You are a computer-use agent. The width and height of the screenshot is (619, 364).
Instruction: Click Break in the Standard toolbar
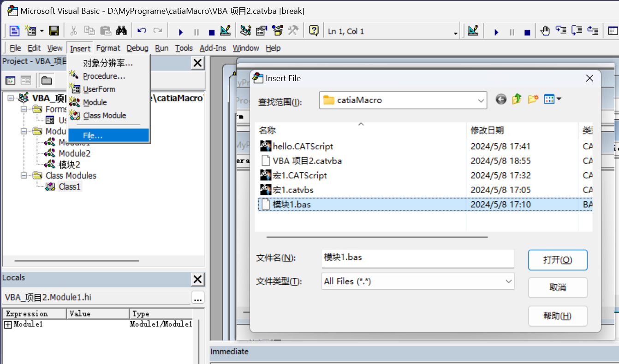pos(196,32)
